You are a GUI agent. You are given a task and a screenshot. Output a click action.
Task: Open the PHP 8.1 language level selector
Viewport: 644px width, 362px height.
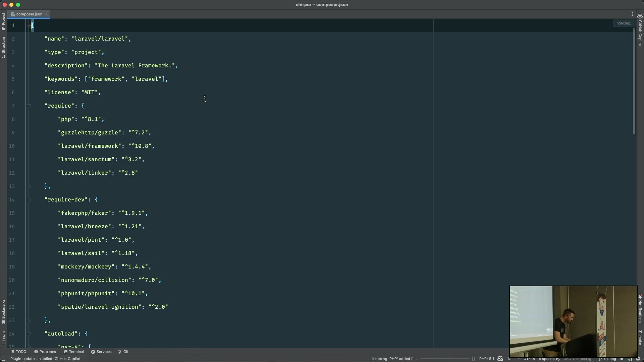point(486,359)
